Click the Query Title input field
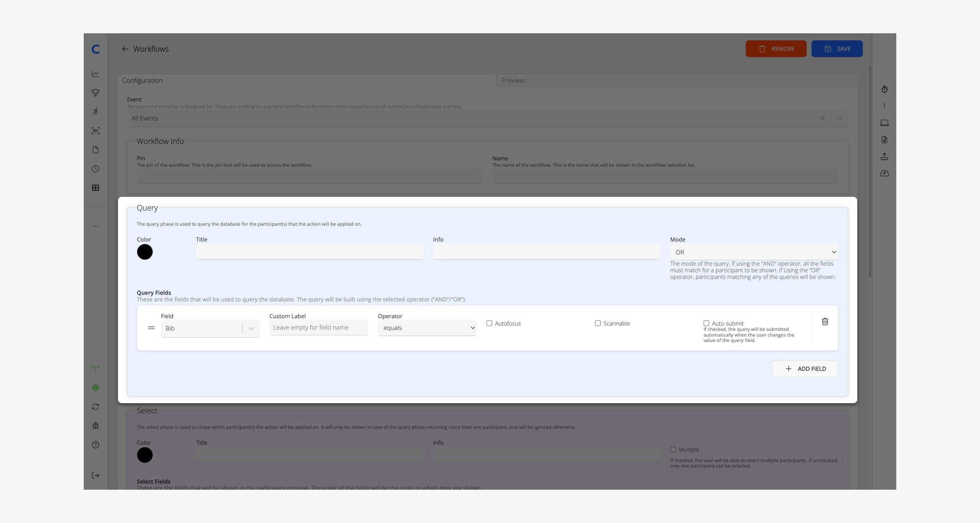Screen dimensions: 980x523 click(x=310, y=252)
